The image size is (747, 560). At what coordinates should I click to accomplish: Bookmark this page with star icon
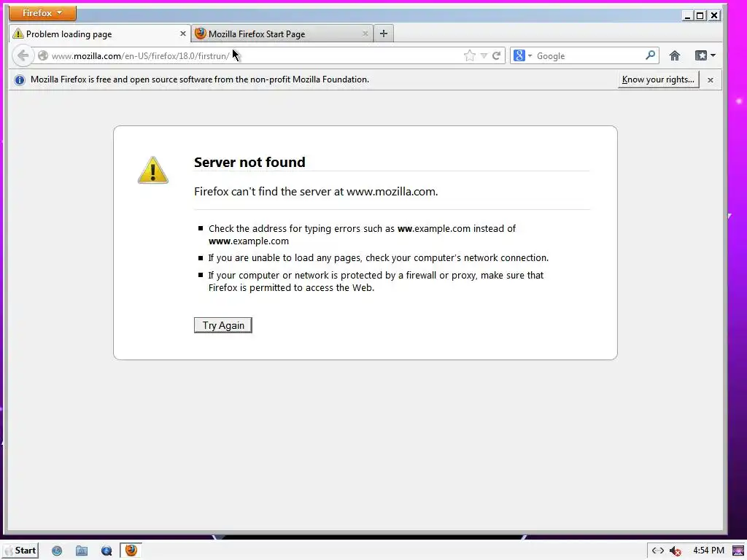[469, 55]
